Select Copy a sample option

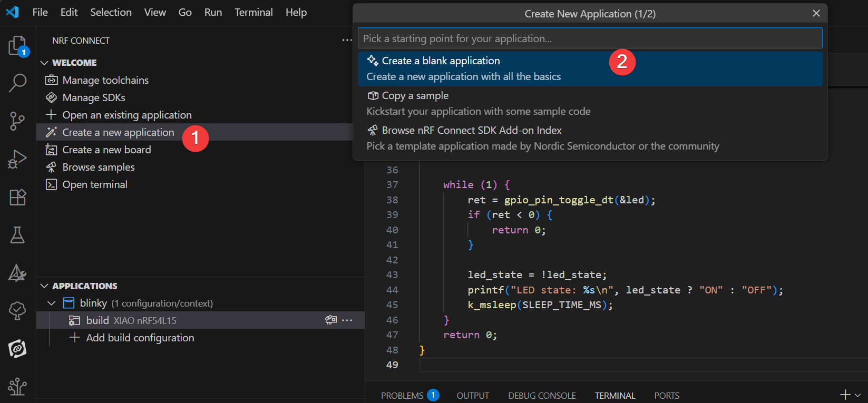pyautogui.click(x=590, y=104)
